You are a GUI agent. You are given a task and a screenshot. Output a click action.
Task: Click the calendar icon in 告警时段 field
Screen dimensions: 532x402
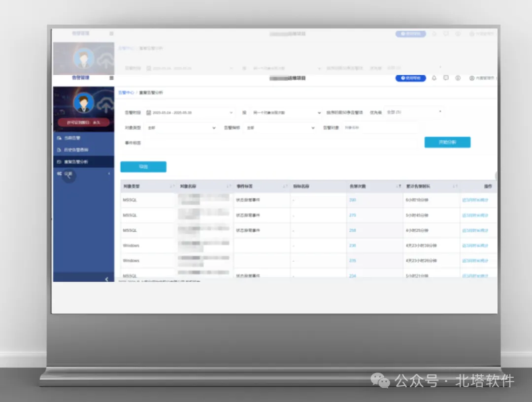149,113
